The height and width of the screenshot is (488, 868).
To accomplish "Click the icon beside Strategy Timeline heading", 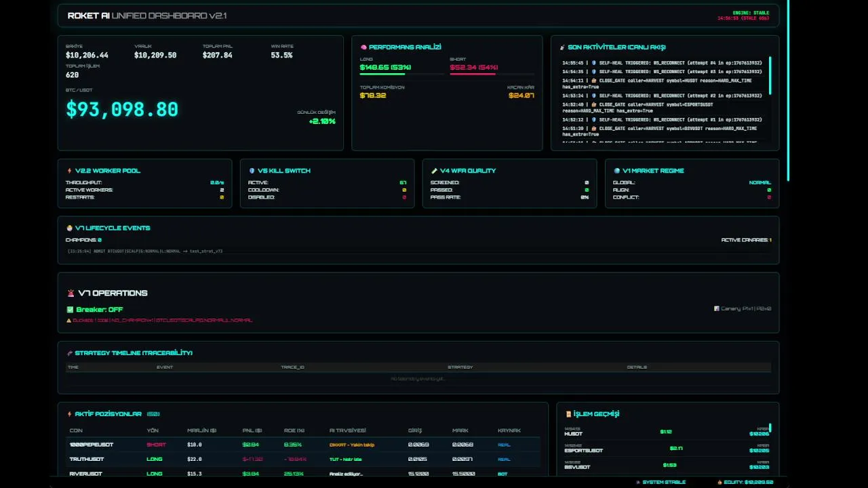I will [69, 353].
